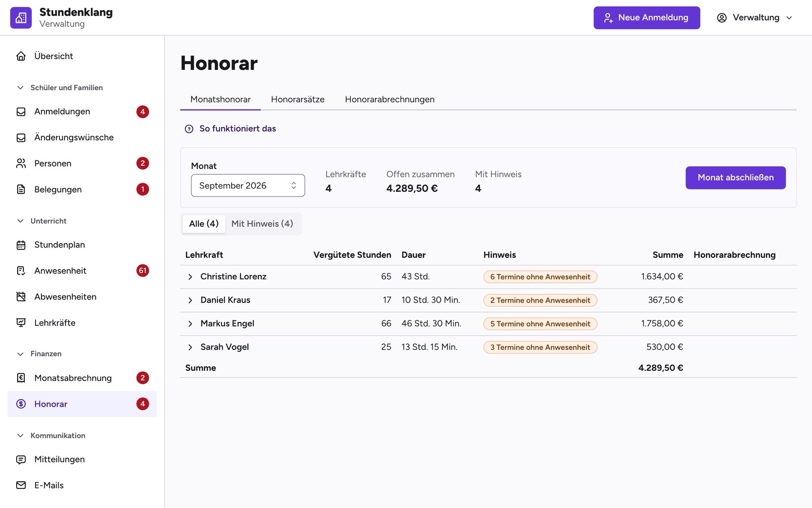The image size is (812, 508).
Task: Click the total sum 4.289,50 € in table
Action: coord(661,368)
